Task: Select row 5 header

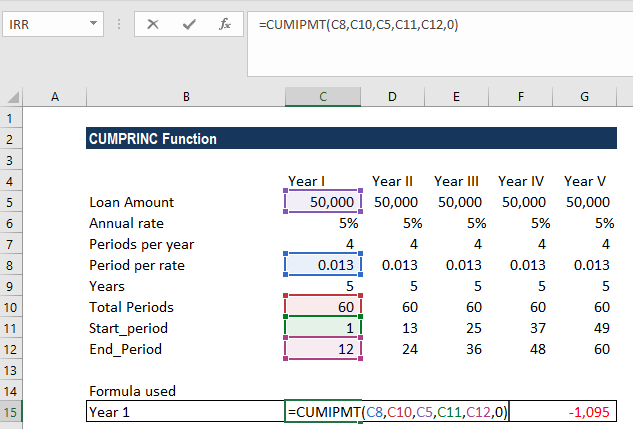Action: tap(10, 203)
